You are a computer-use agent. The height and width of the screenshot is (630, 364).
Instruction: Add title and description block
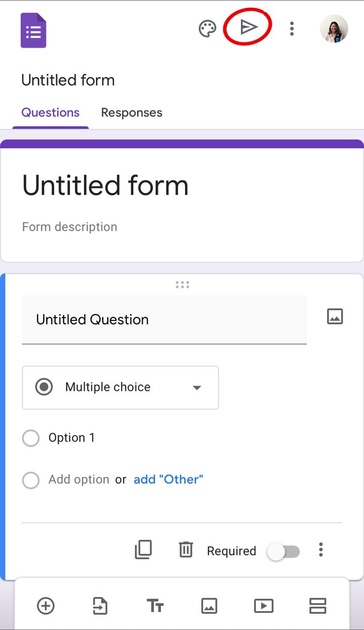(x=155, y=606)
